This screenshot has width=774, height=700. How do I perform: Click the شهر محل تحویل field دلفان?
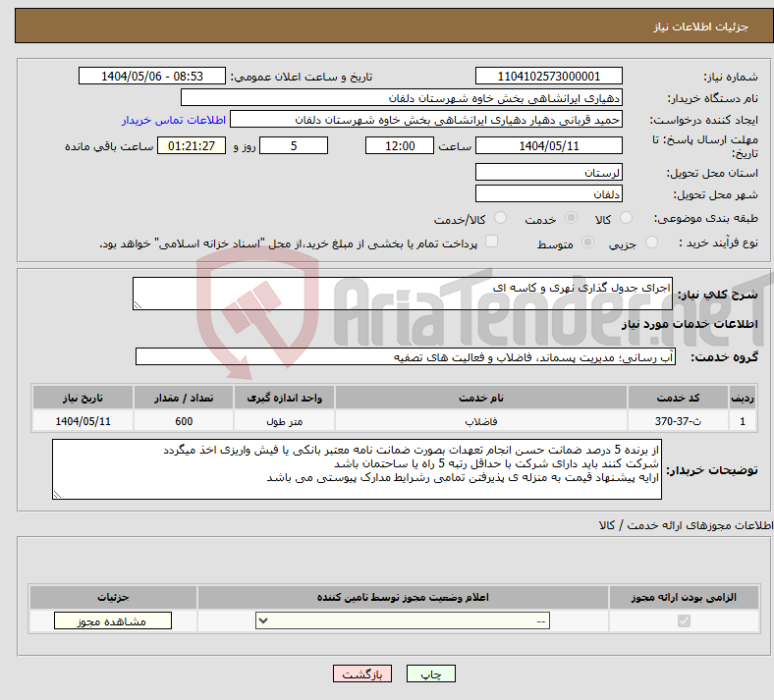click(x=548, y=193)
